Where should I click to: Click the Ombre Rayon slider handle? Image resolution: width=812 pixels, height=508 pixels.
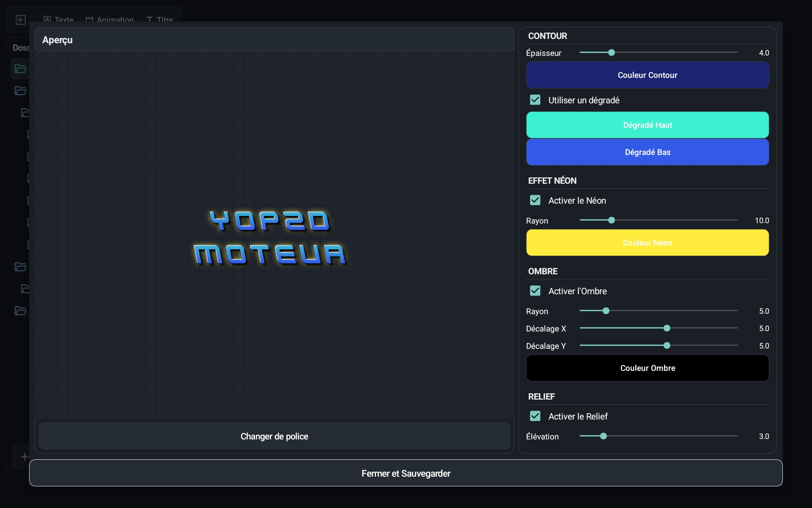pos(606,311)
